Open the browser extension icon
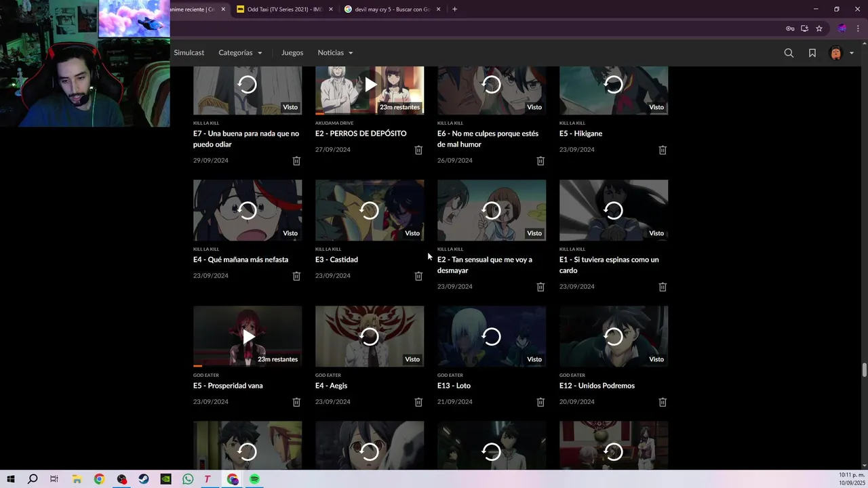This screenshot has height=488, width=868. pyautogui.click(x=842, y=28)
